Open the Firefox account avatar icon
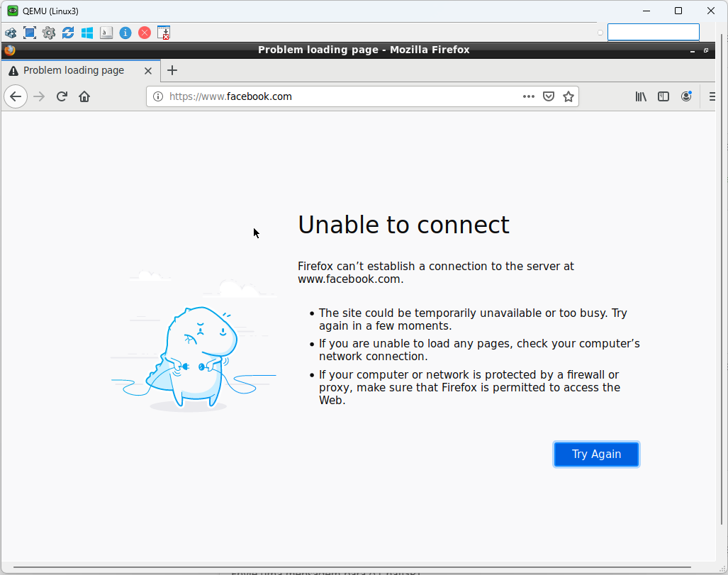This screenshot has height=575, width=728. click(686, 96)
